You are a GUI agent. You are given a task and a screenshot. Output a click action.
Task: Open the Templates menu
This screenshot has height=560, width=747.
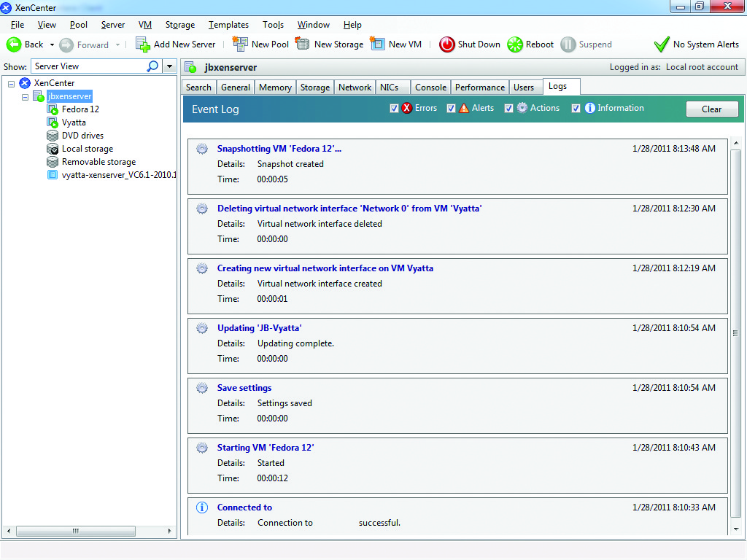pos(228,25)
